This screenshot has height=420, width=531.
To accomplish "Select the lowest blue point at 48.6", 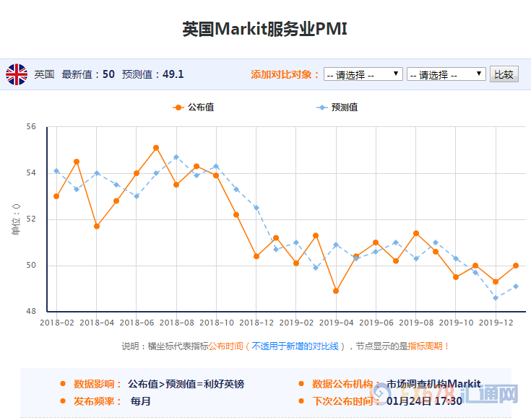I will (x=496, y=298).
